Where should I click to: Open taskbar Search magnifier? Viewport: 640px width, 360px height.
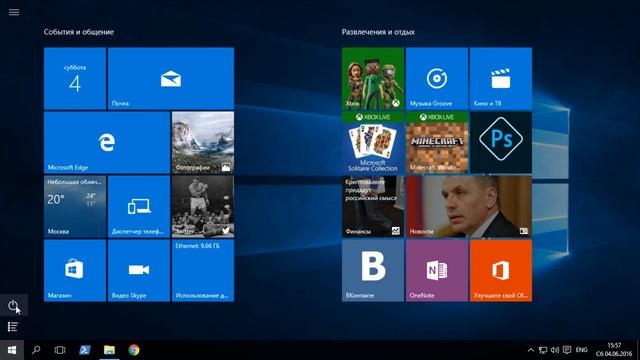tap(36, 350)
